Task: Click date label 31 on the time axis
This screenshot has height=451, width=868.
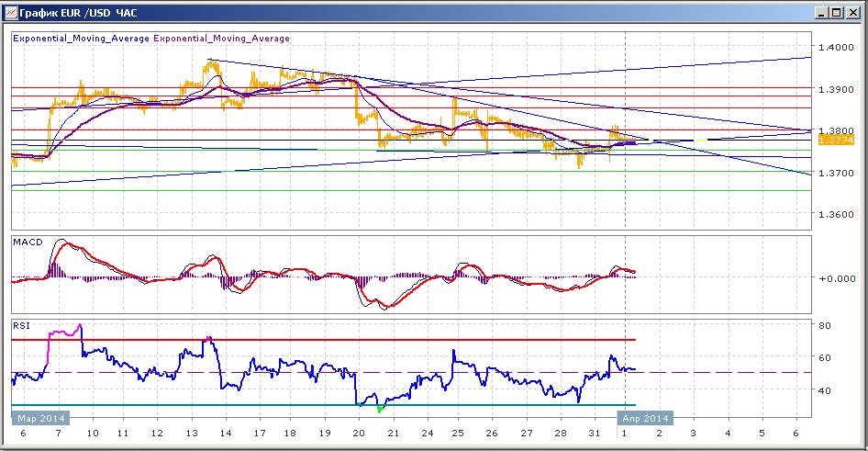Action: click(x=594, y=434)
